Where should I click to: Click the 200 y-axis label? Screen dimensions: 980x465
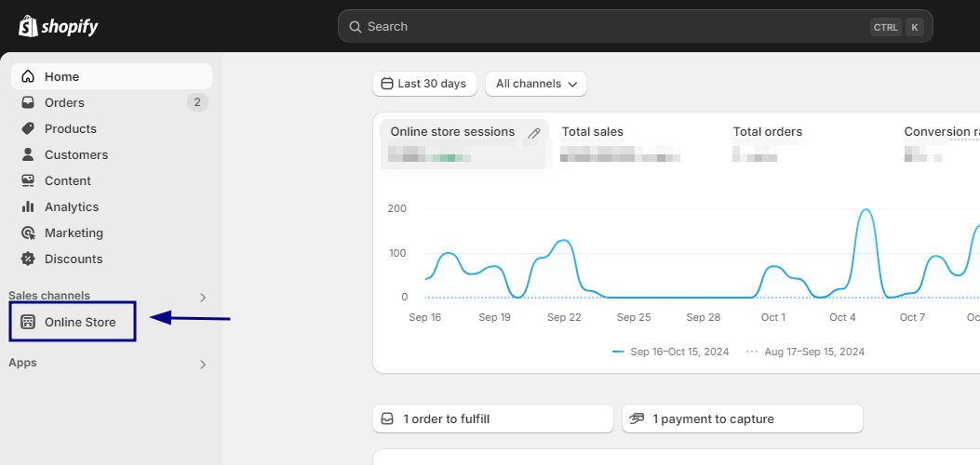pos(396,208)
